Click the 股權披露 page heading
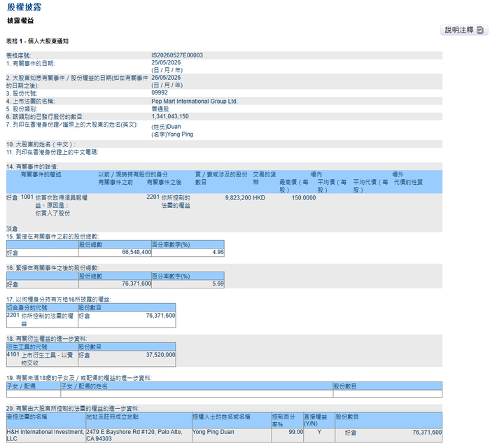The image size is (490, 448). pos(24,7)
